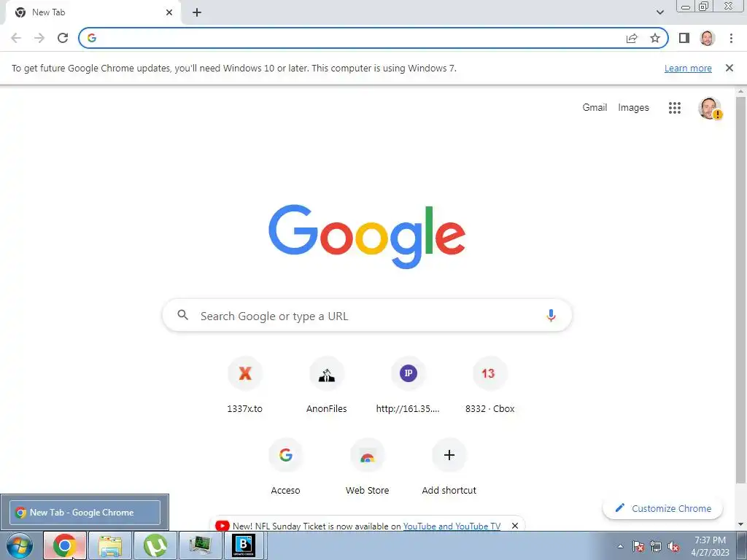Toggle the Chrome side panel icon
This screenshot has height=560, width=747.
tap(684, 38)
